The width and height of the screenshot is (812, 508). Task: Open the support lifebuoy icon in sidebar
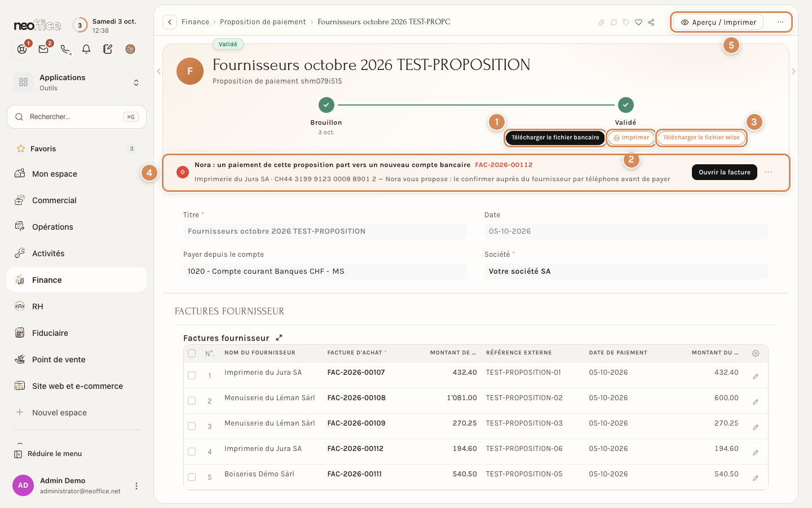[22, 49]
